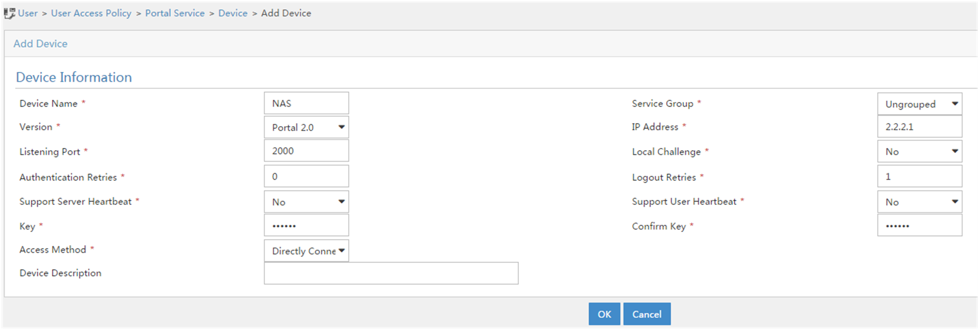Click the user icon in the breadcrumb
This screenshot has width=980, height=331.
coord(9,13)
